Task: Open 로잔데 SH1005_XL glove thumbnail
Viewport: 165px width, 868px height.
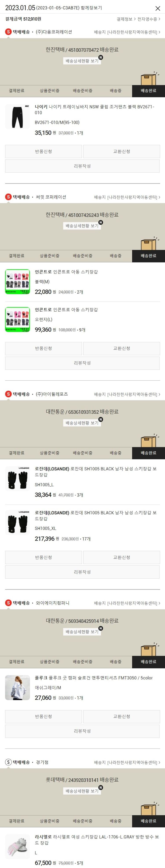Action: 17,522
